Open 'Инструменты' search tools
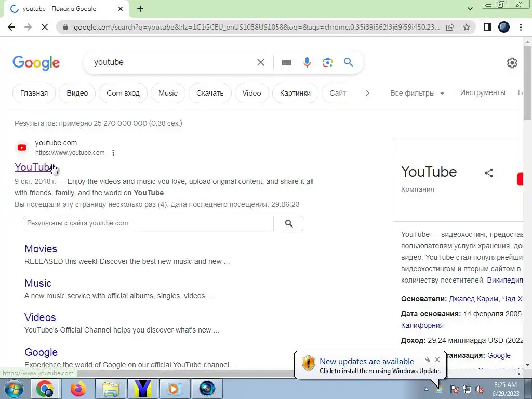 (x=483, y=92)
